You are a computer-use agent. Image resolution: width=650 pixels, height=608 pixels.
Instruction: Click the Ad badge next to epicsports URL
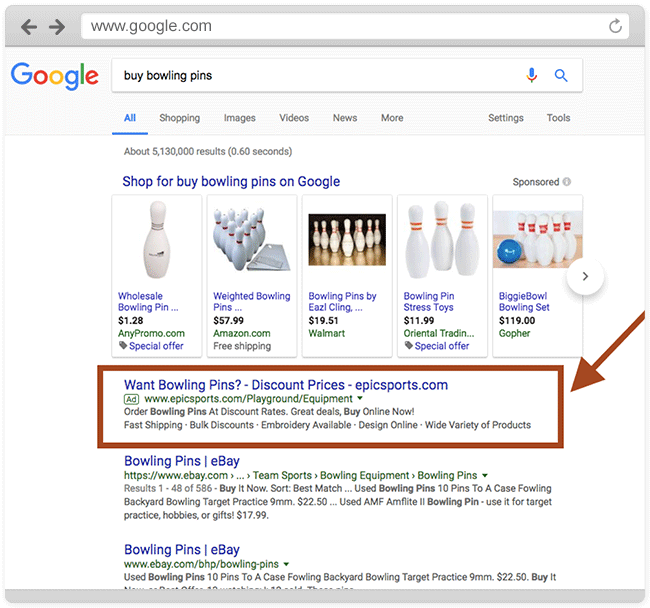click(131, 399)
